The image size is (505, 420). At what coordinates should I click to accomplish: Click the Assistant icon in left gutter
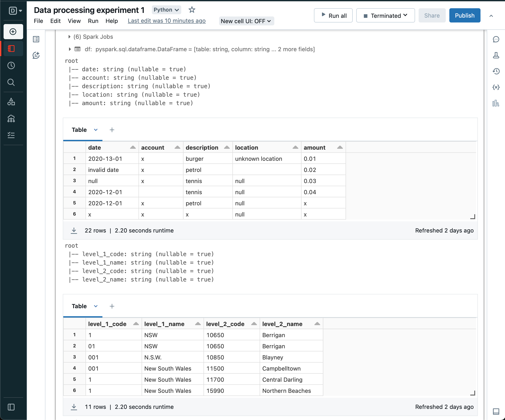(36, 55)
